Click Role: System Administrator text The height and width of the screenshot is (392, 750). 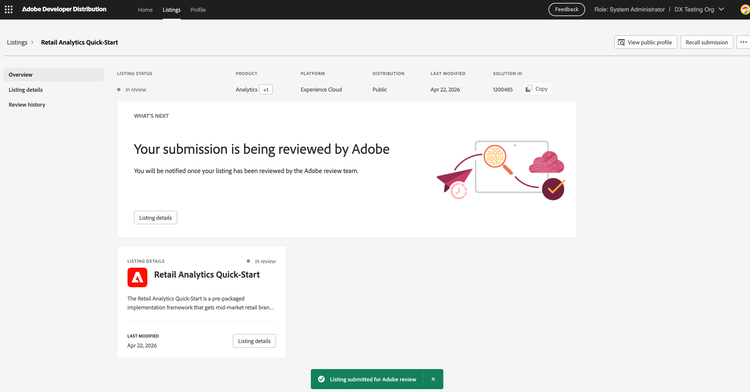point(629,9)
